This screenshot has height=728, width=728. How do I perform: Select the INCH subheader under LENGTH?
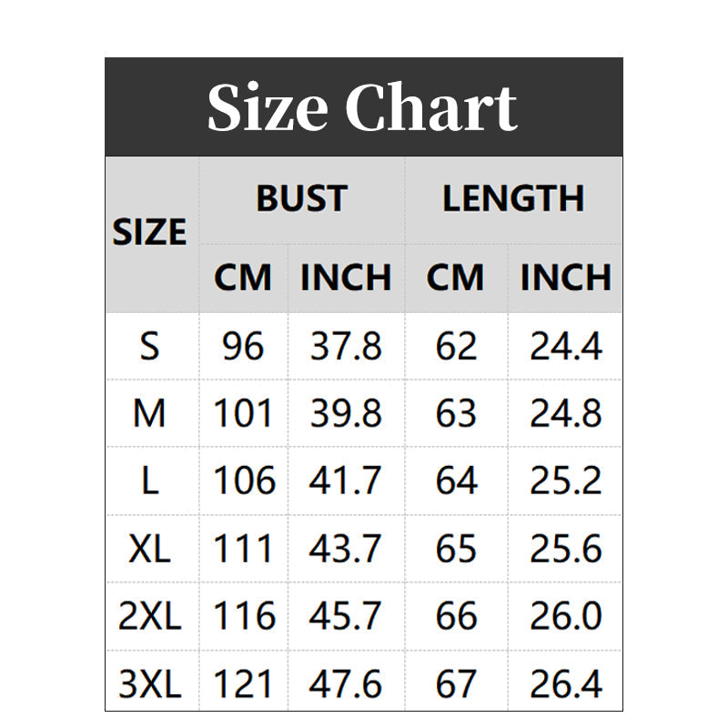[565, 278]
